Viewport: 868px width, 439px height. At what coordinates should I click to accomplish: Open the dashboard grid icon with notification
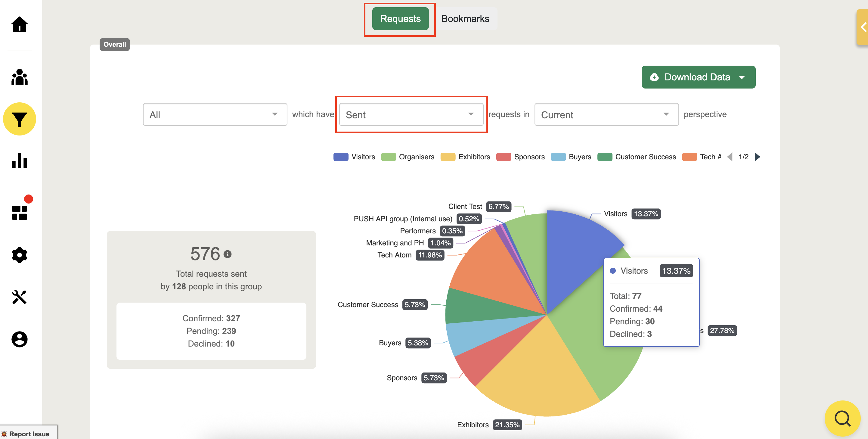(x=19, y=213)
